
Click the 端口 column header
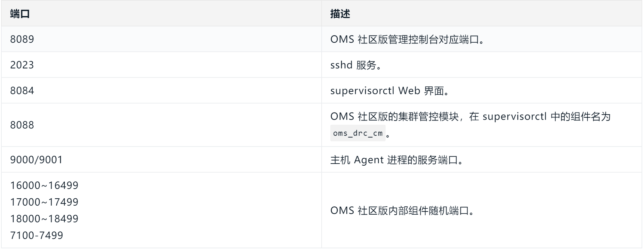(x=20, y=14)
